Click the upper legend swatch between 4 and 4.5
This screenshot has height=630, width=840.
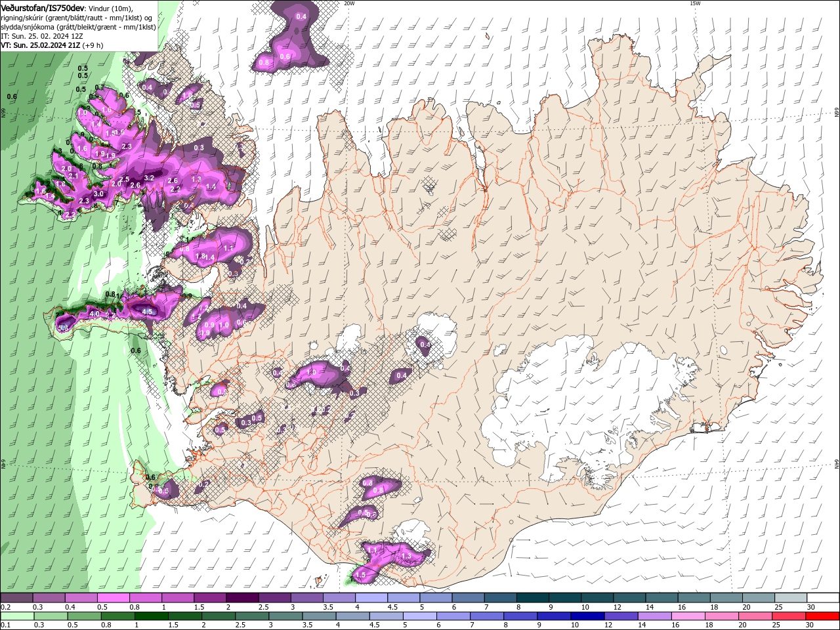(x=371, y=598)
